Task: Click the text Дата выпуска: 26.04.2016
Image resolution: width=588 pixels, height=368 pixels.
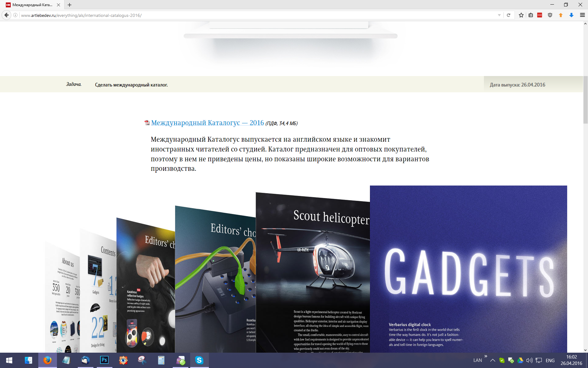Action: click(517, 85)
